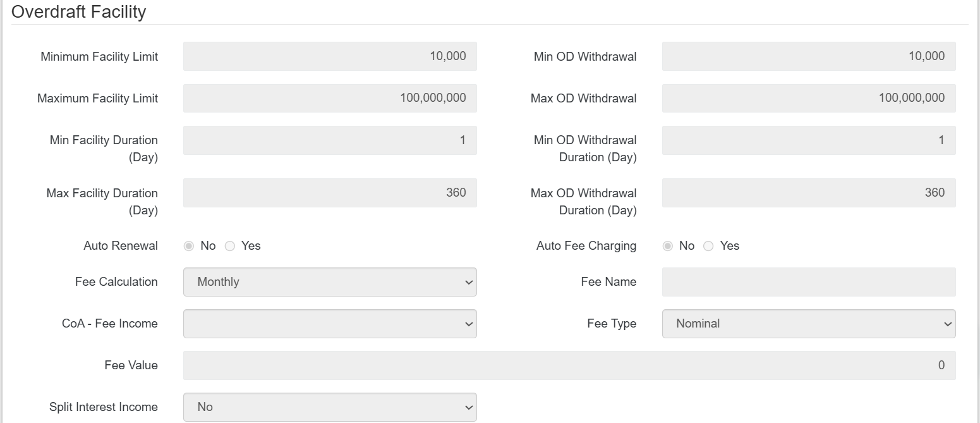Click the Fee Name text field
The width and height of the screenshot is (980, 423).
[x=808, y=282]
